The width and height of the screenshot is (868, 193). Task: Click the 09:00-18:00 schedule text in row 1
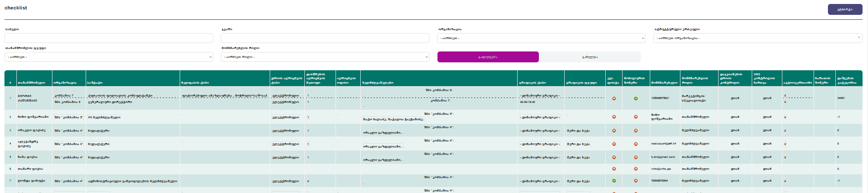pyautogui.click(x=528, y=102)
